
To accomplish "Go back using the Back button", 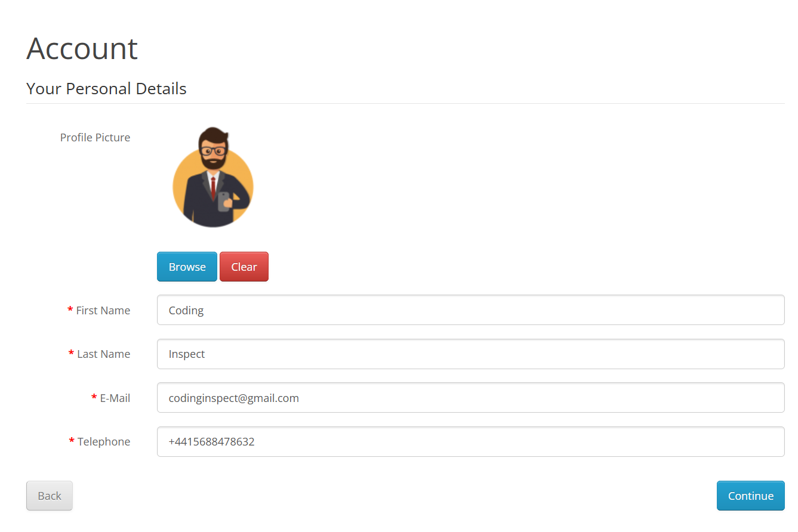I will click(x=50, y=496).
